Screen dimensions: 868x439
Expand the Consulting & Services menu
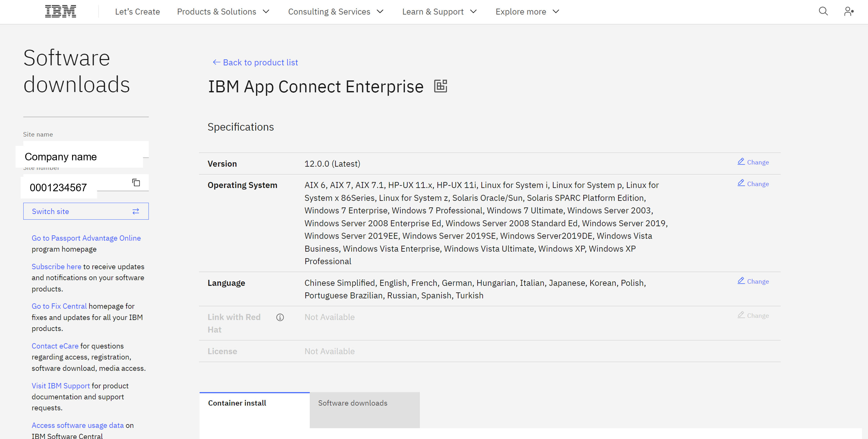(336, 11)
